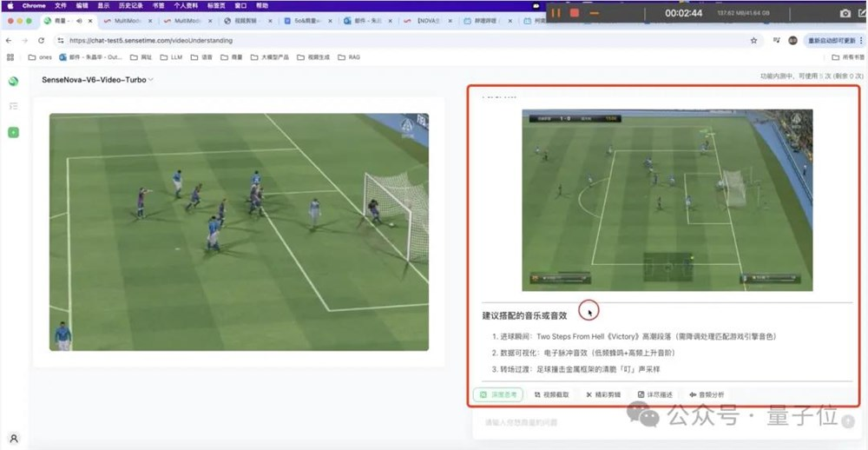This screenshot has height=450, width=868.
Task: Select the 视频截取 video clip option
Action: click(552, 395)
